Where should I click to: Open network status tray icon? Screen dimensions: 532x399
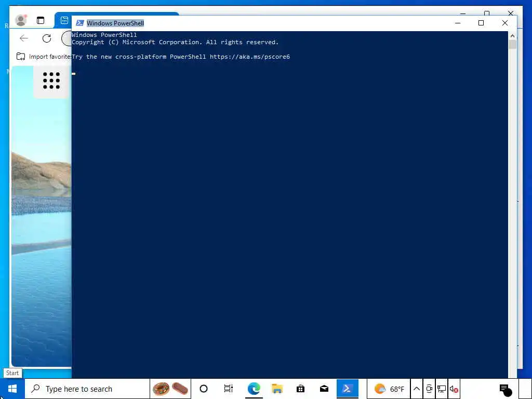[442, 389]
